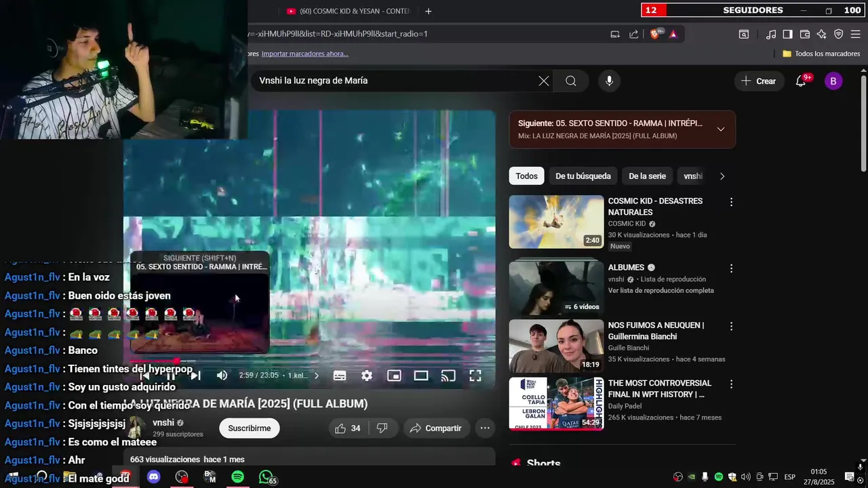The image size is (868, 488).
Task: Open options for Nos Fuimos a Neuquen
Action: (731, 326)
